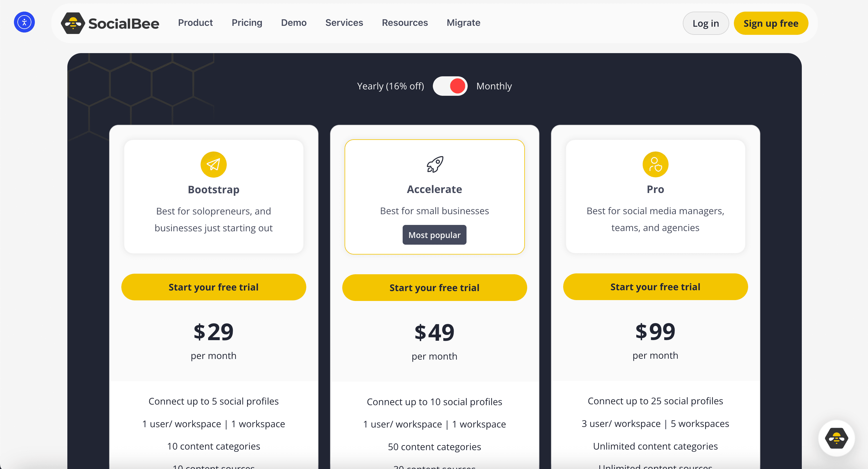This screenshot has width=868, height=469.
Task: Select the Yearly (16% off) label
Action: 390,86
